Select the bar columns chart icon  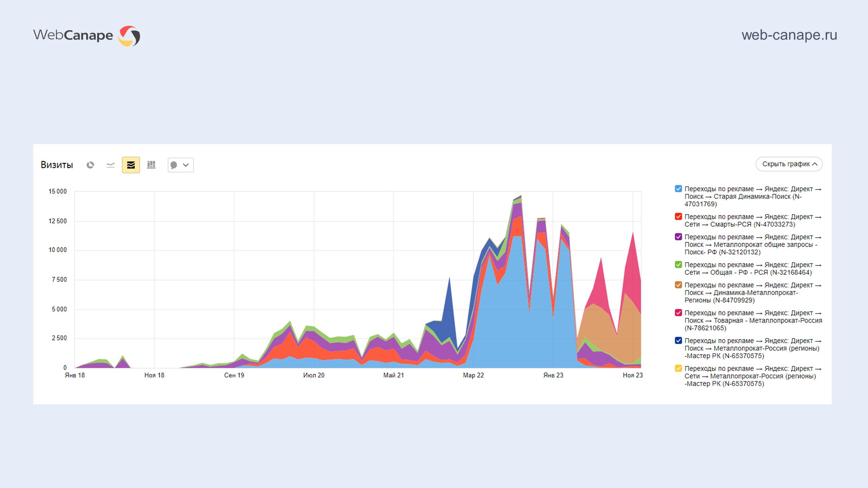pyautogui.click(x=151, y=165)
